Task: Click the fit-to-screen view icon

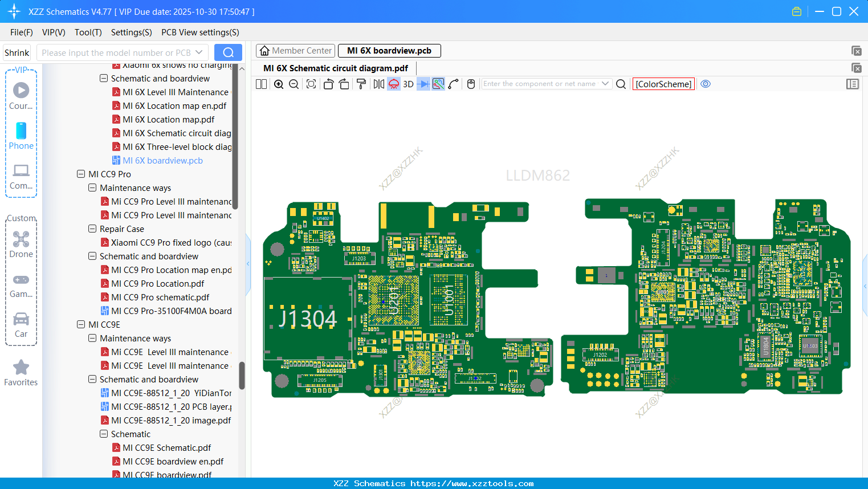Action: coord(311,84)
